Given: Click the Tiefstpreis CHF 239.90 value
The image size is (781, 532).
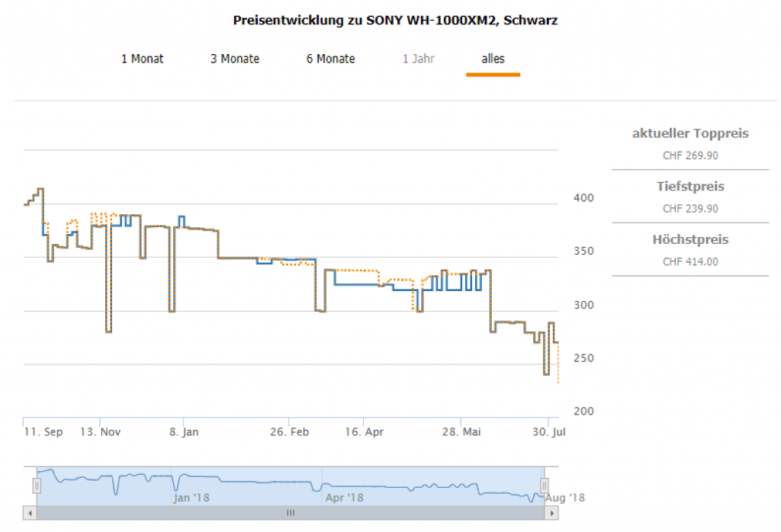Looking at the screenshot, I should 690,209.
